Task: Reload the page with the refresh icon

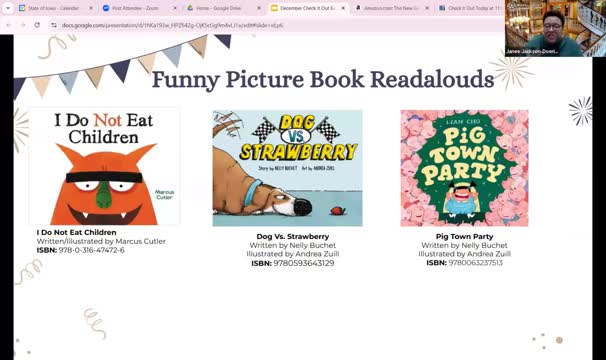Action: pyautogui.click(x=37, y=25)
